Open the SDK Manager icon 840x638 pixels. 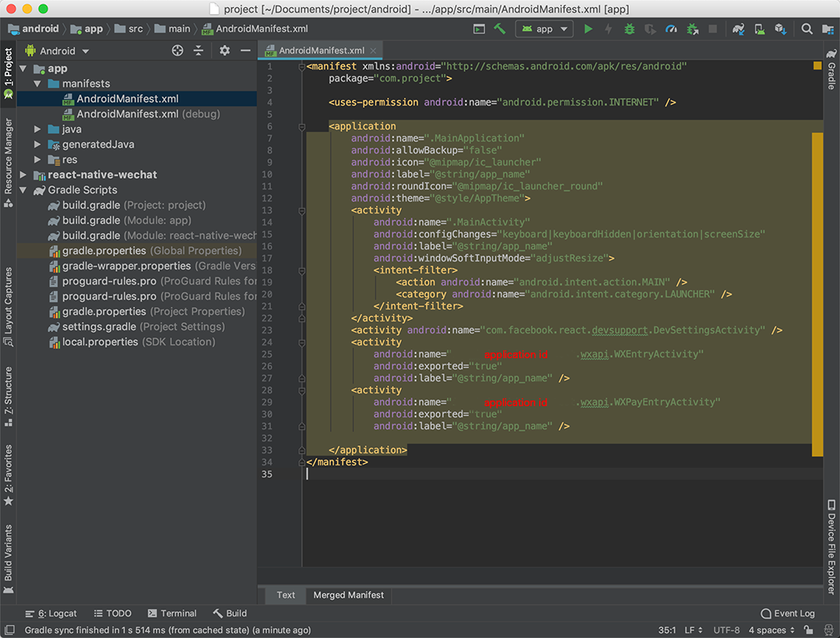point(780,29)
